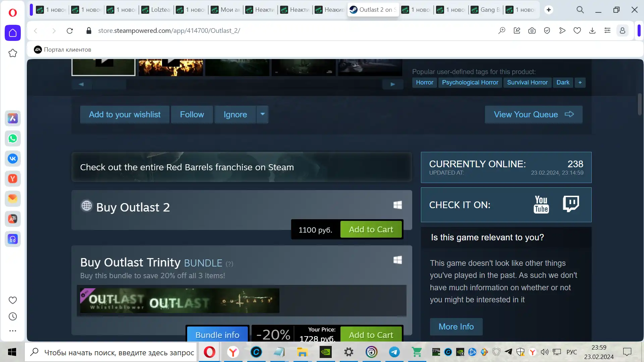Reload the Steam page
The height and width of the screenshot is (362, 644).
(70, 31)
